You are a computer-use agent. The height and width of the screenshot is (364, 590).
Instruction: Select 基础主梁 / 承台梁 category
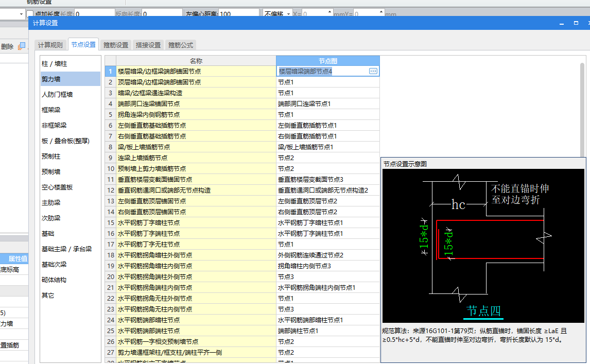(x=71, y=249)
